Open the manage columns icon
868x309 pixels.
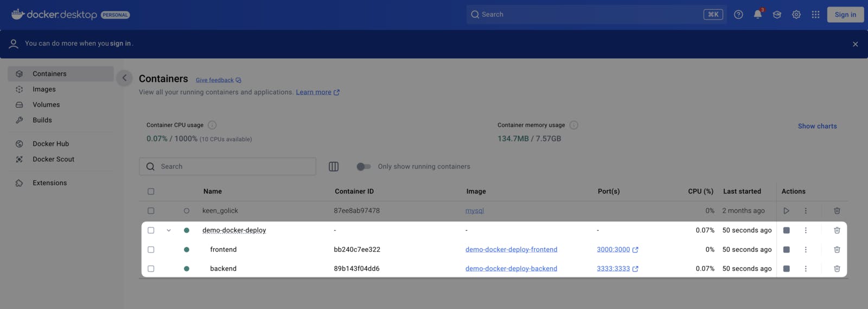coord(334,167)
